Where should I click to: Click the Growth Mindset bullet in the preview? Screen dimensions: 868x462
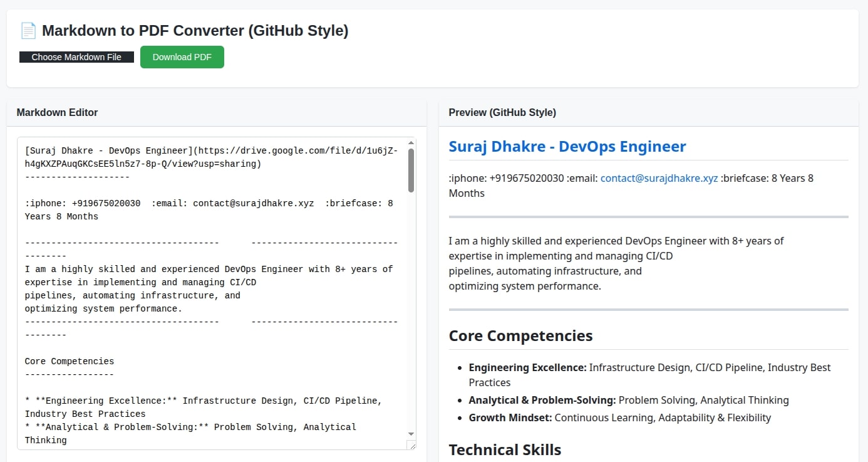tap(619, 418)
